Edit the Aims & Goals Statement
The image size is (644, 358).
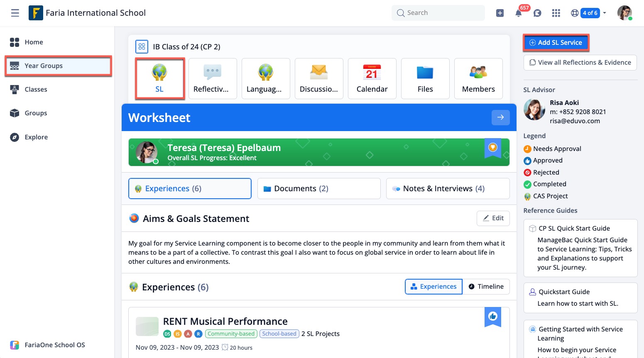point(493,218)
